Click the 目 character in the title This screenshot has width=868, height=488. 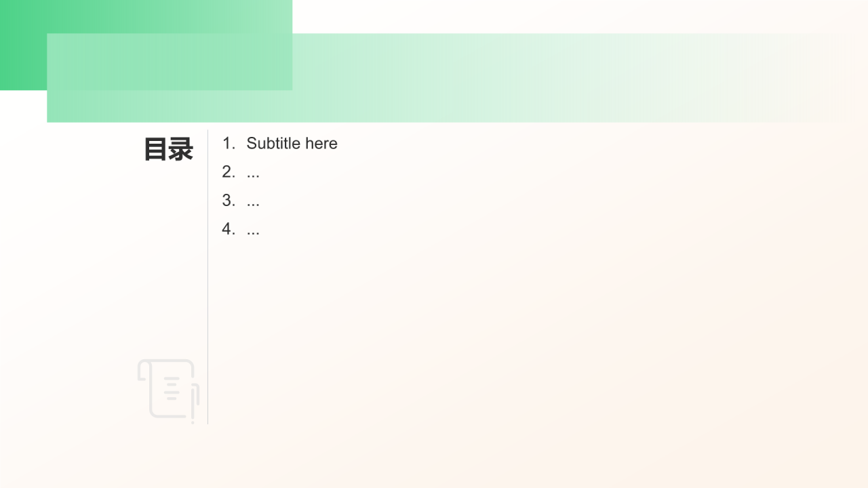coord(156,149)
